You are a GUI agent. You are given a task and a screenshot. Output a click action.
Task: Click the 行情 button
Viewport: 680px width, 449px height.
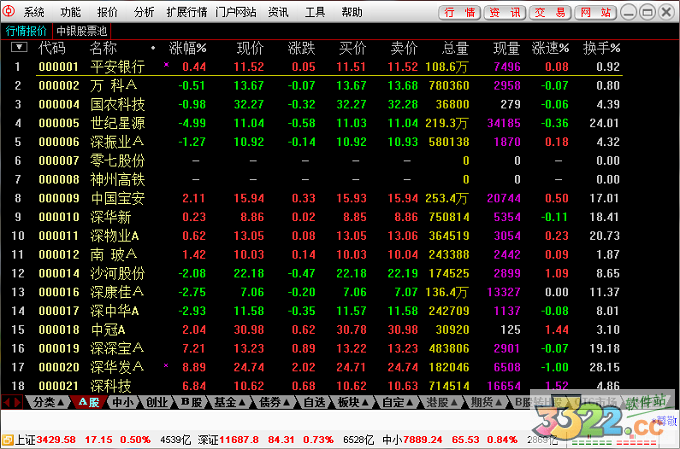(459, 12)
